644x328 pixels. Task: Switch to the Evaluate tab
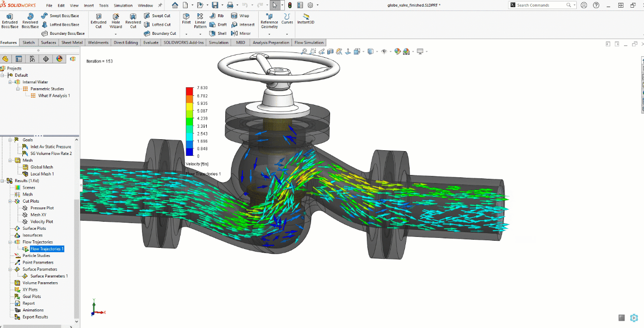[151, 42]
